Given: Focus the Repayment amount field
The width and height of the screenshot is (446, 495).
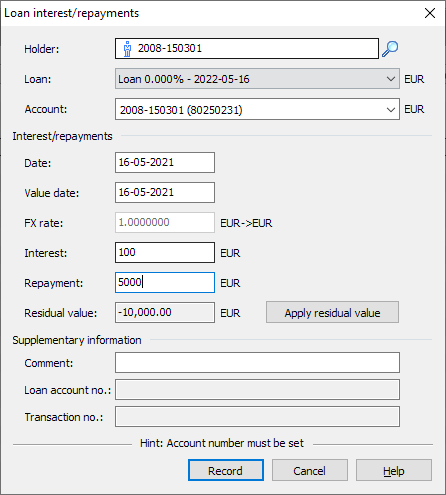Looking at the screenshot, I should 165,283.
